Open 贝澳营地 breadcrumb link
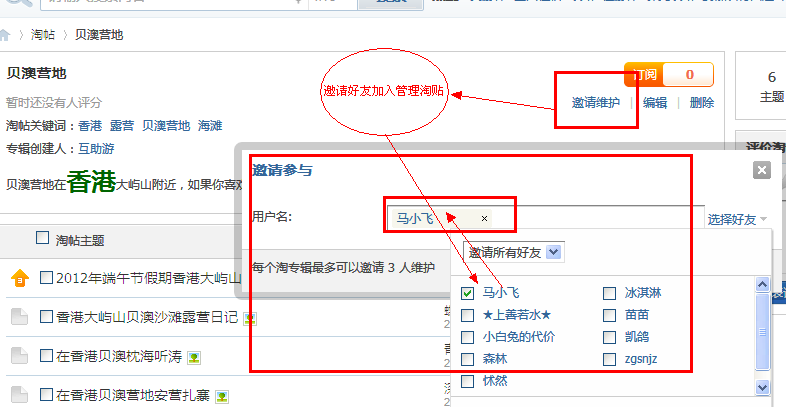 (99, 35)
